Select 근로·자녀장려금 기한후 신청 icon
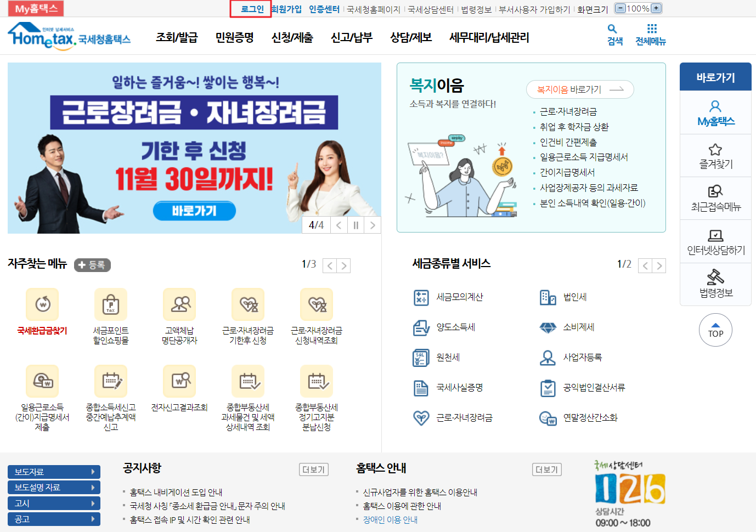Viewport: 756px width, 532px height. click(248, 304)
